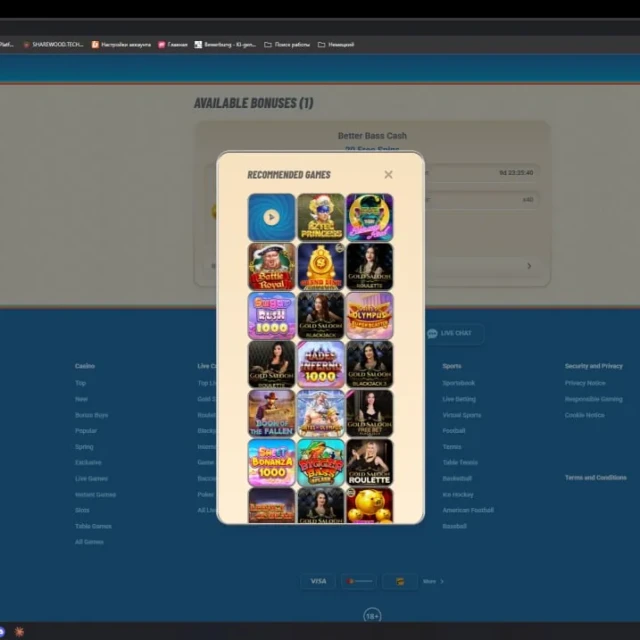Open Book of the Fallen

click(x=271, y=413)
